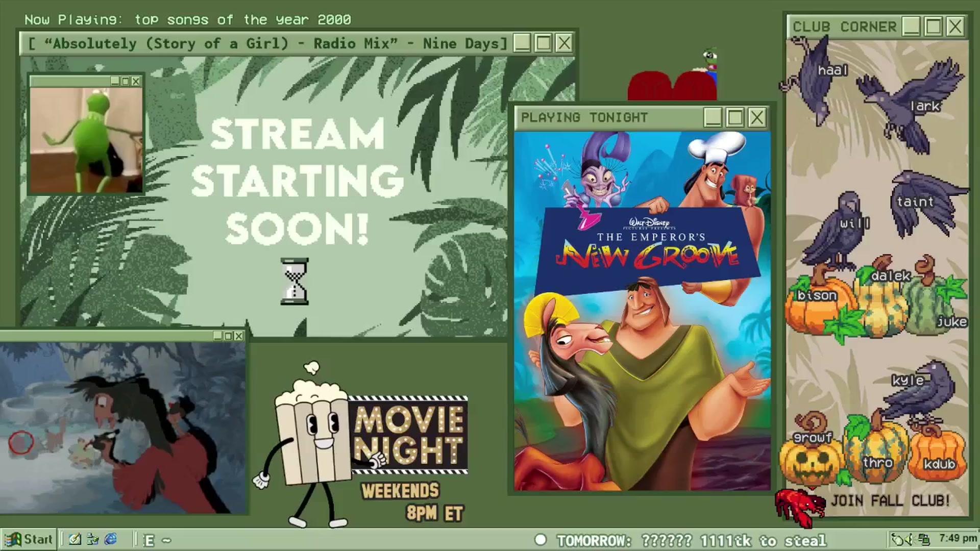The height and width of the screenshot is (551, 980).
Task: Click the TOMORROW ticker text in taskbar
Action: [691, 540]
